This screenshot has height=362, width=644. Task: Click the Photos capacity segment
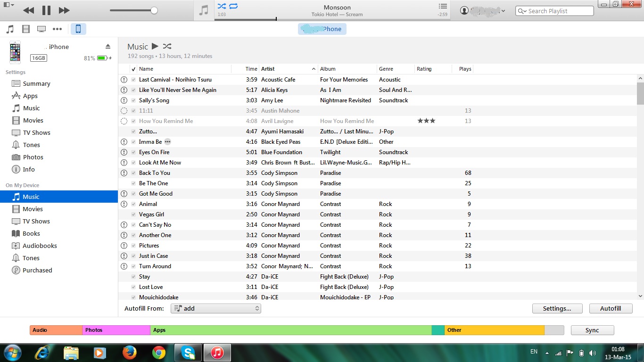(x=116, y=330)
